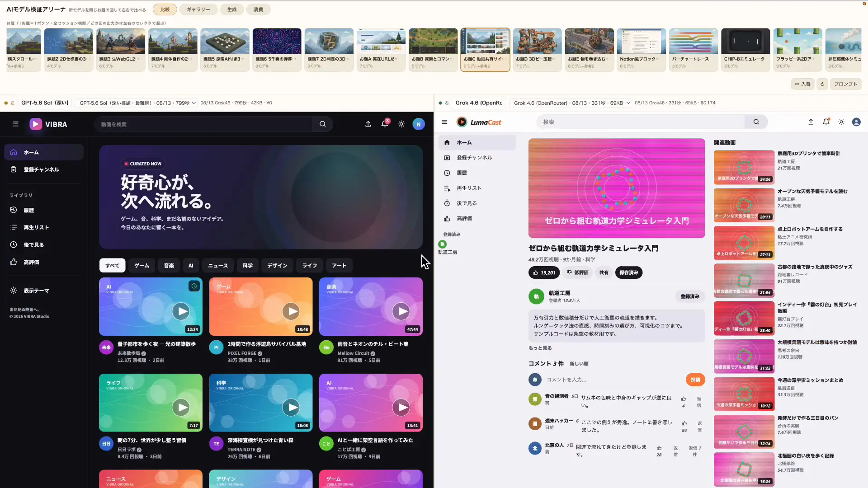Open 登録チャンネル in VIBRA sidebar

[44, 169]
